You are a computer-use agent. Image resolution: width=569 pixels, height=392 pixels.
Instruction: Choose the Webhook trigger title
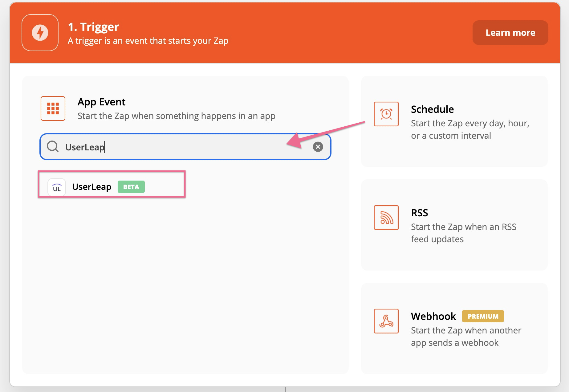point(433,316)
